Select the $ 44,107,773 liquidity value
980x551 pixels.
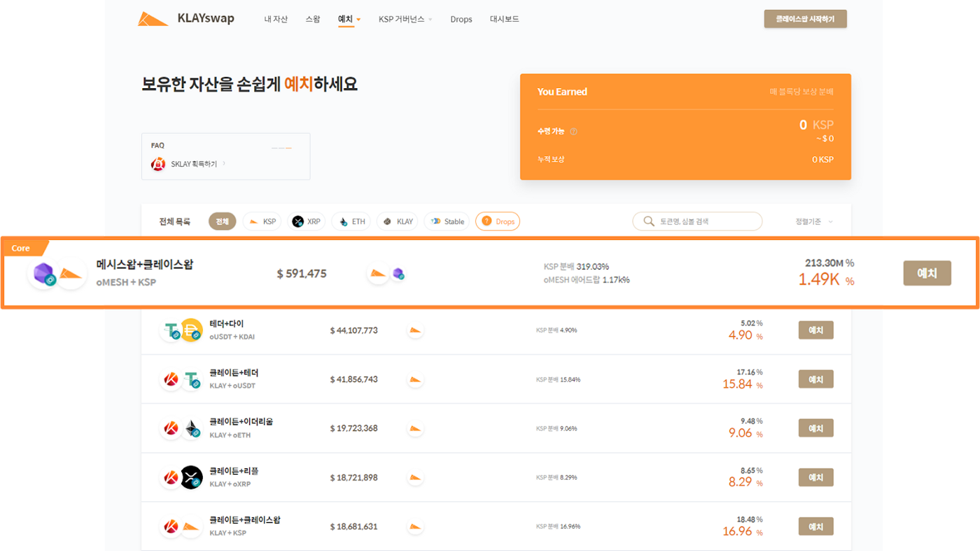click(x=354, y=330)
